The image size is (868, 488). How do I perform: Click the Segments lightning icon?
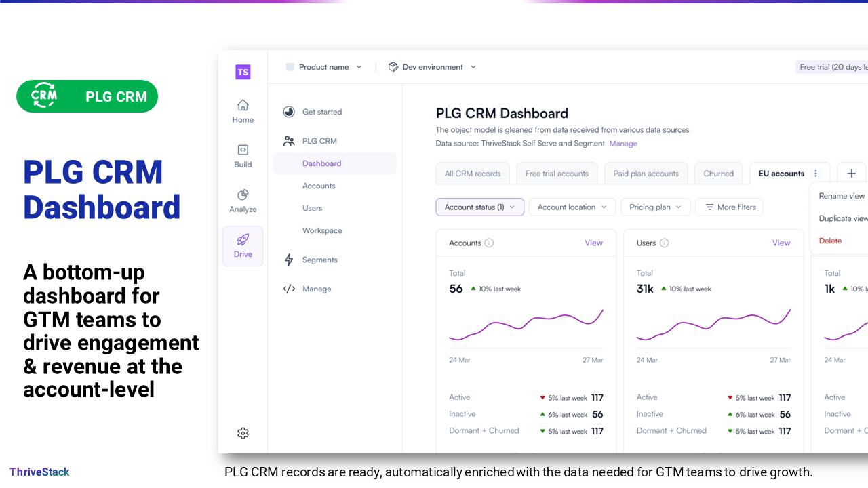point(289,260)
